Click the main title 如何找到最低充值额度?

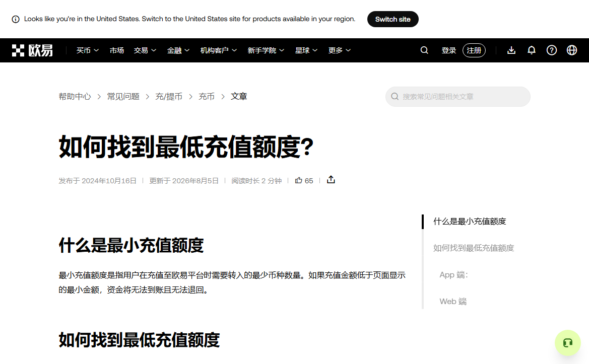point(186,147)
